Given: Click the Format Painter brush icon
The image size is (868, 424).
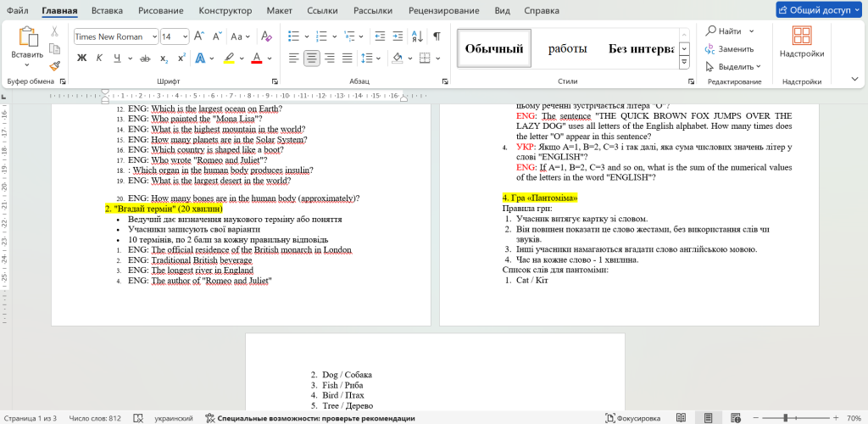Looking at the screenshot, I should 55,65.
